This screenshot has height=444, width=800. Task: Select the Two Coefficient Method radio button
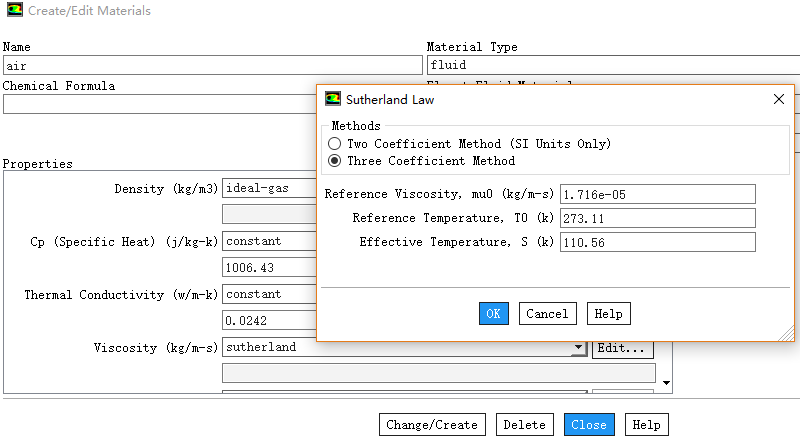click(x=334, y=144)
